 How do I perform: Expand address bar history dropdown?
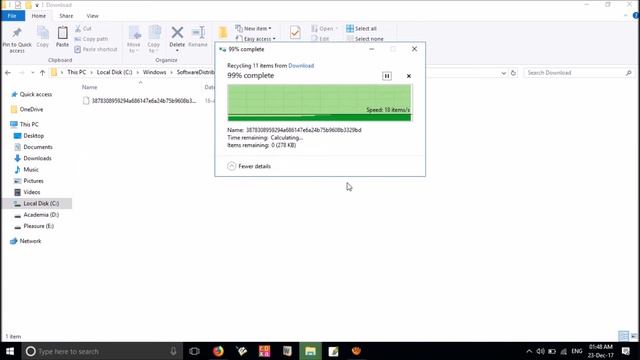503,73
